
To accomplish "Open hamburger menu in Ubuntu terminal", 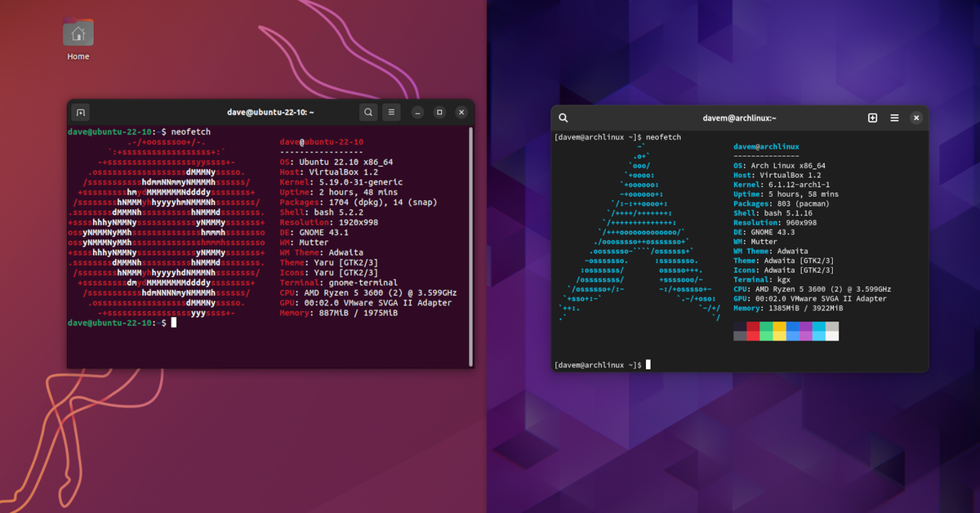I will [x=392, y=112].
